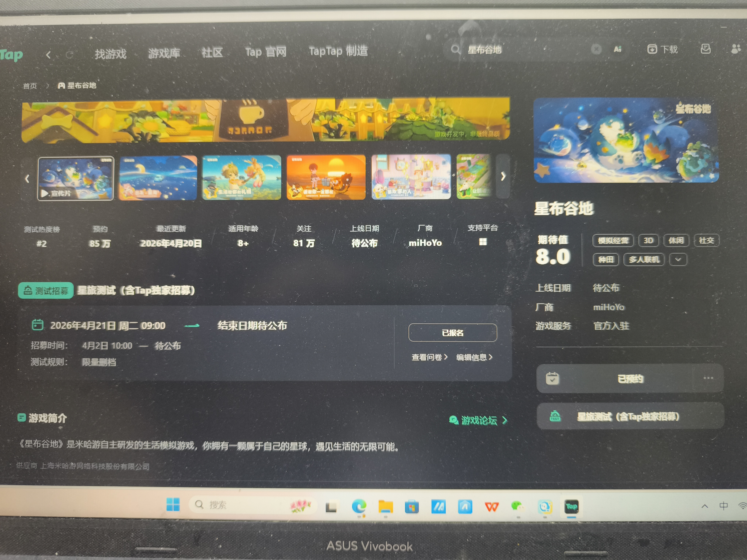Open the user account icon in the header
The height and width of the screenshot is (560, 747).
736,49
